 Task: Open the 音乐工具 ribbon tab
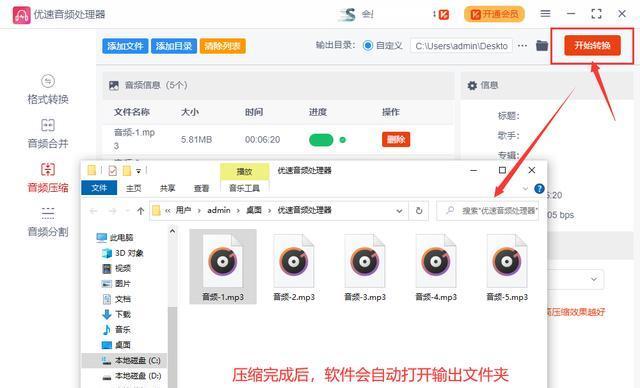coord(244,188)
